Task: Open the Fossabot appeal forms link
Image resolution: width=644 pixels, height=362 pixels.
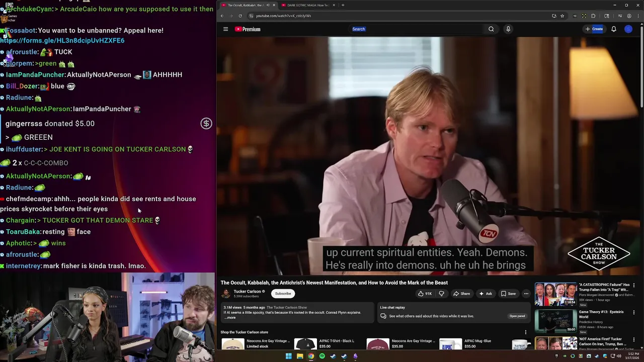Action: point(62,40)
